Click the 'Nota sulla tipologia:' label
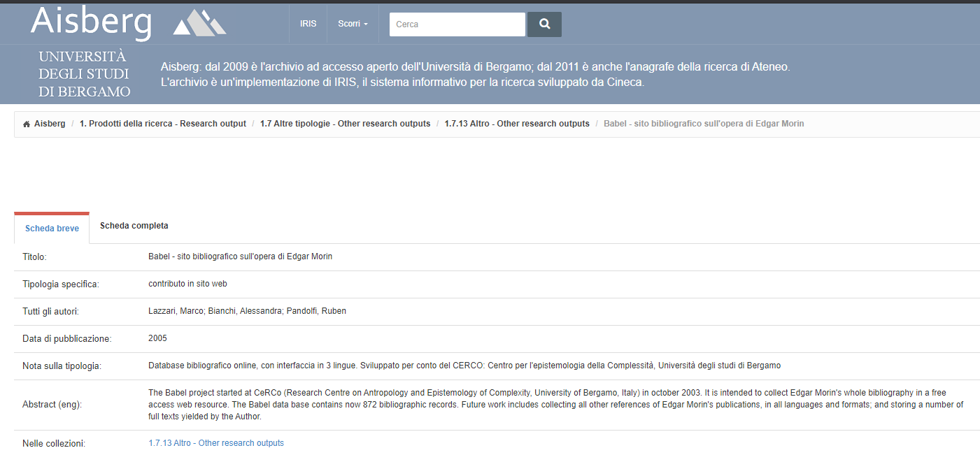The width and height of the screenshot is (980, 455). [62, 366]
